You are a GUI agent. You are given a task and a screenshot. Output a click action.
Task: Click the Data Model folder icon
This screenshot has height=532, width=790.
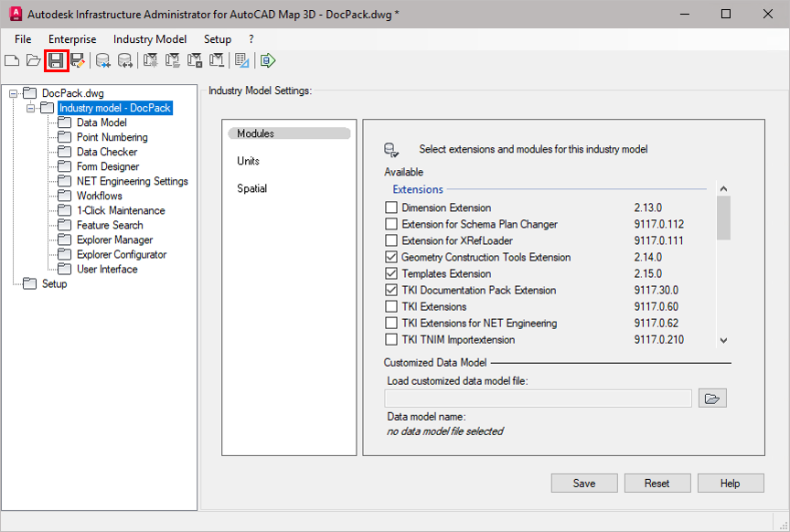[x=65, y=122]
